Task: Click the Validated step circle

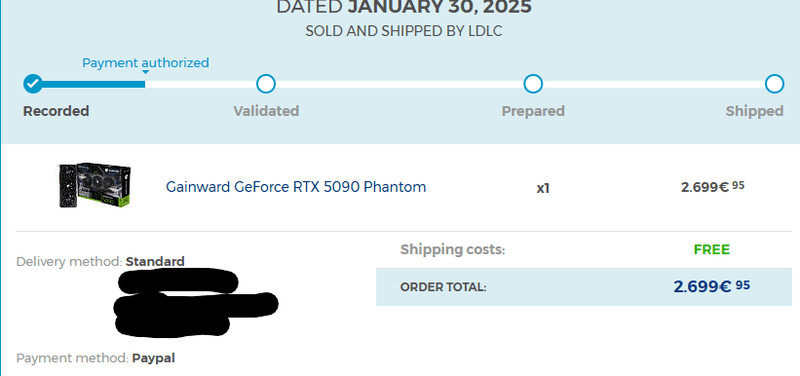Action: [266, 84]
